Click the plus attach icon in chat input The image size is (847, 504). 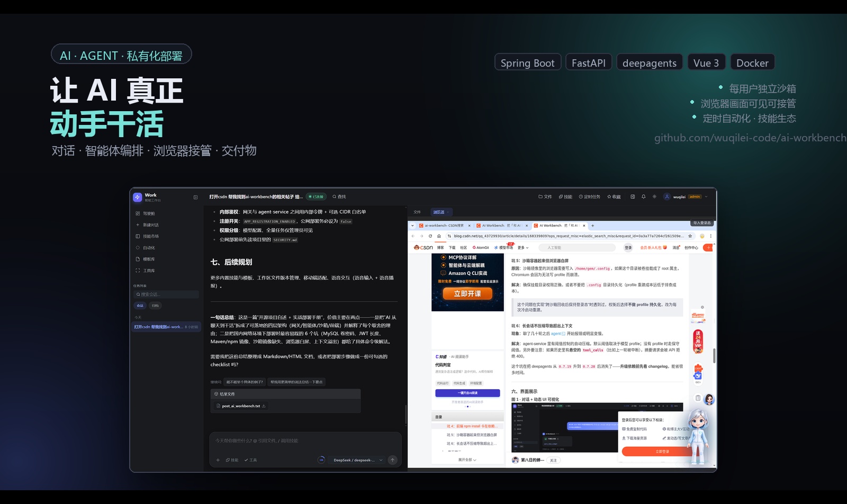click(218, 460)
